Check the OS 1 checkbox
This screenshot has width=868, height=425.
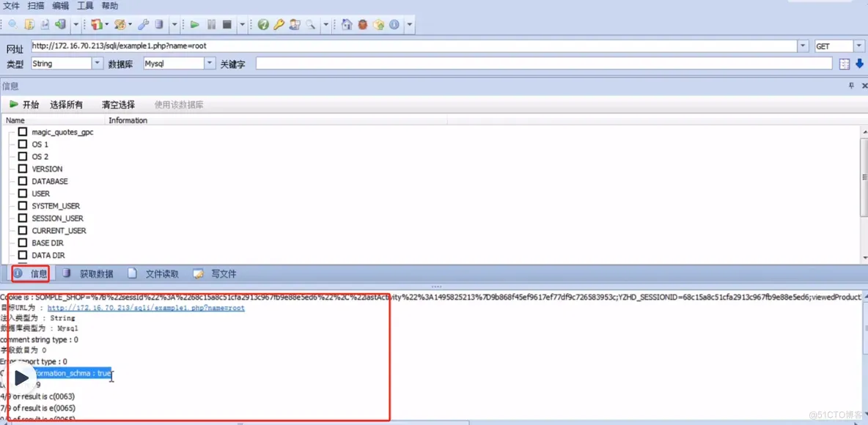(23, 144)
